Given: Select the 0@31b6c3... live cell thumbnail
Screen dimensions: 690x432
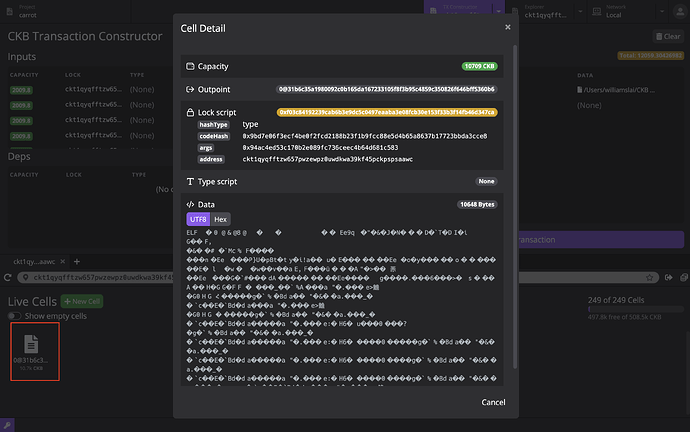Looking at the screenshot, I should click(35, 351).
